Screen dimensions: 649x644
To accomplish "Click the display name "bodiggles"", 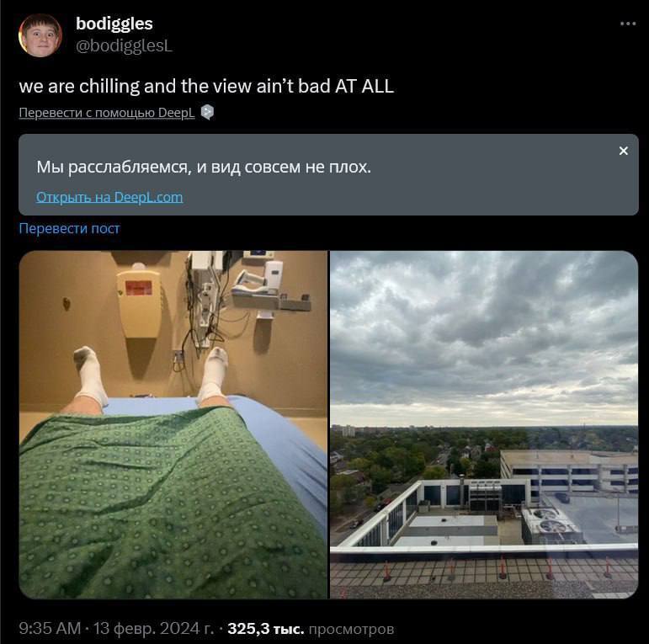I will pos(114,24).
